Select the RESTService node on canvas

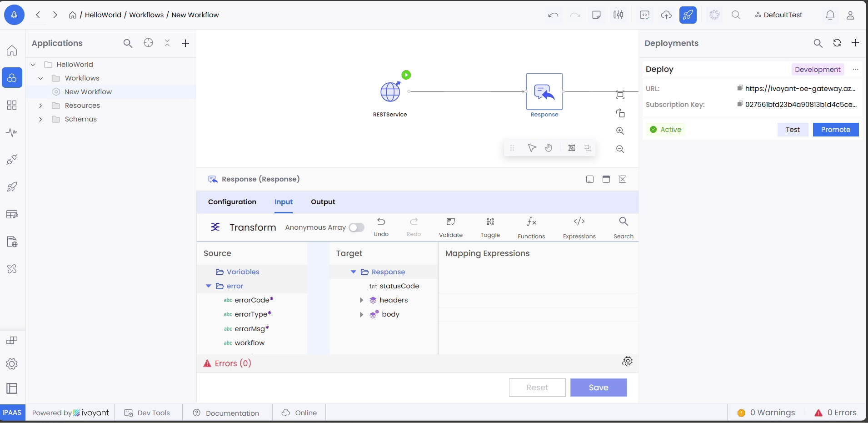point(390,92)
